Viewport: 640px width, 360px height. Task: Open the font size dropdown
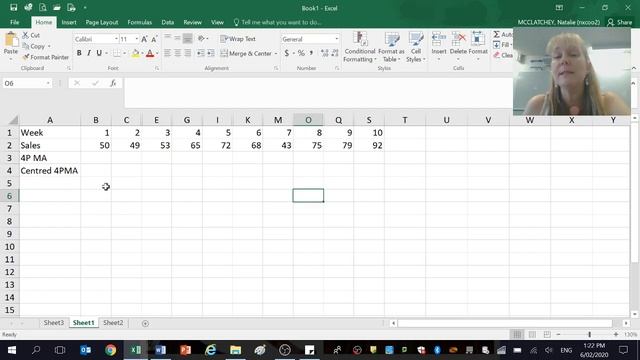pos(137,39)
